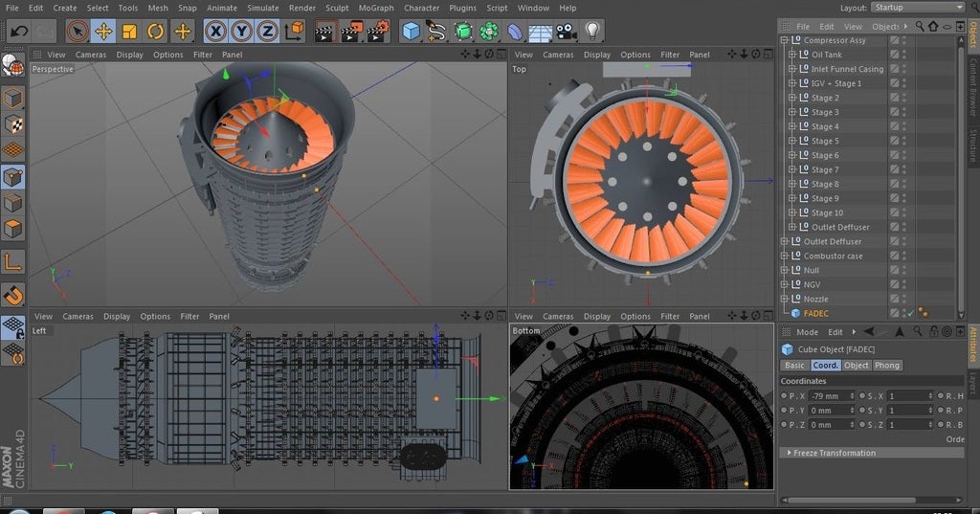Toggle the Oil Tank layer visibility checkbox
This screenshot has height=514, width=980.
click(x=895, y=55)
